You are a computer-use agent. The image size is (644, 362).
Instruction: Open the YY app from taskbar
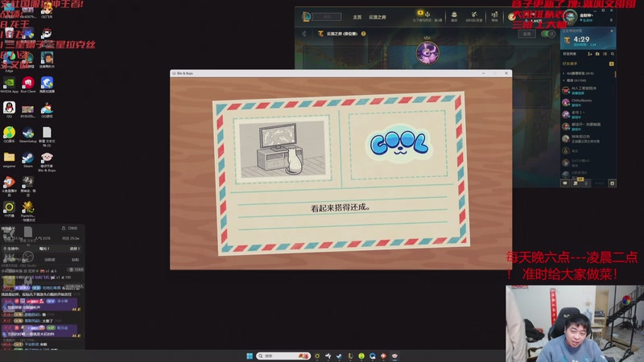pos(317,356)
